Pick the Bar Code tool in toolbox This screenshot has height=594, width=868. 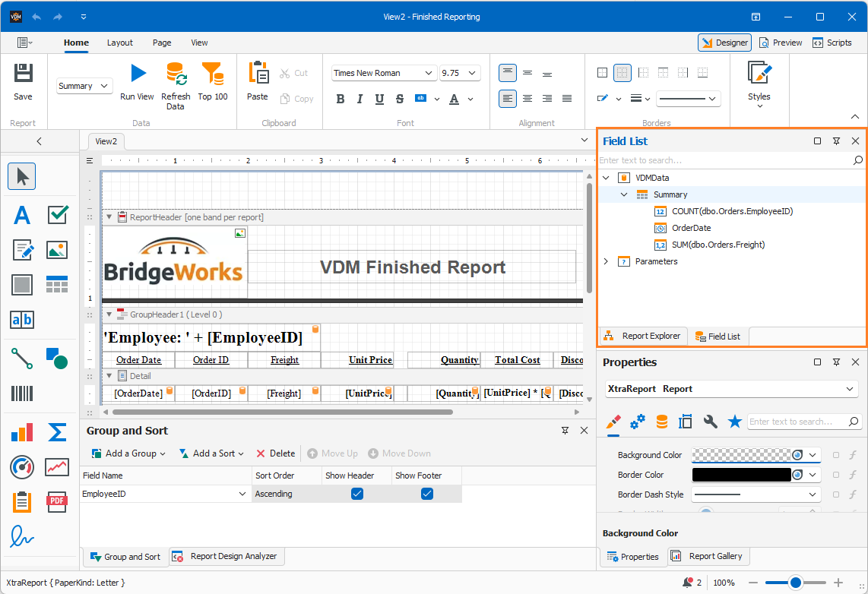[22, 393]
